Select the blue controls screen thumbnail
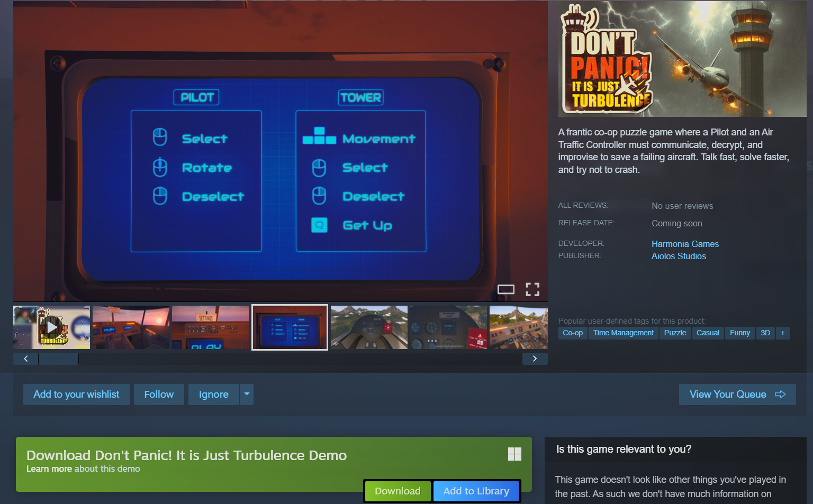813x504 pixels. pyautogui.click(x=290, y=327)
